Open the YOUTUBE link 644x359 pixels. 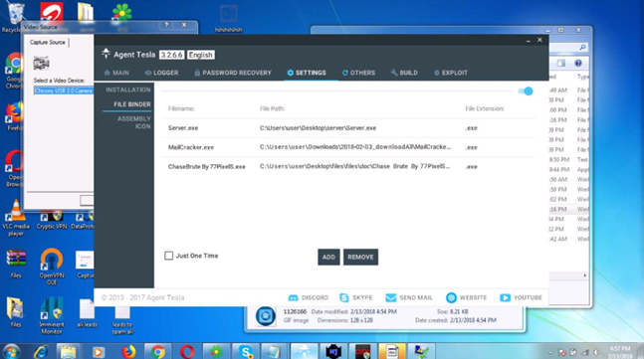click(x=521, y=297)
